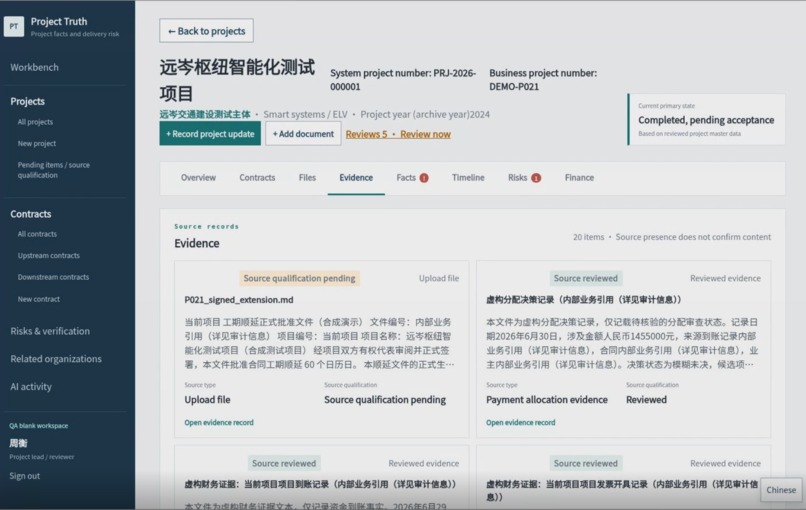Switch to the Files tab
Image resolution: width=806 pixels, height=510 pixels.
pyautogui.click(x=307, y=177)
